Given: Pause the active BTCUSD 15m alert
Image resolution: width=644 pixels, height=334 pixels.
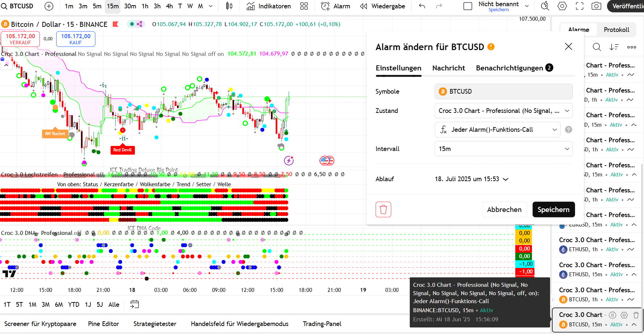Looking at the screenshot, I should click(x=612, y=315).
